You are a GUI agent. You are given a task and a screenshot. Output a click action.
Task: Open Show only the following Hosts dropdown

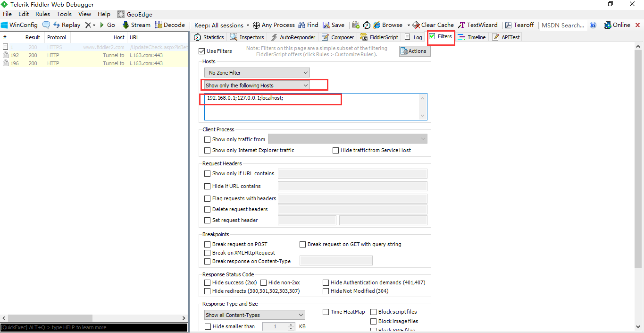click(257, 85)
